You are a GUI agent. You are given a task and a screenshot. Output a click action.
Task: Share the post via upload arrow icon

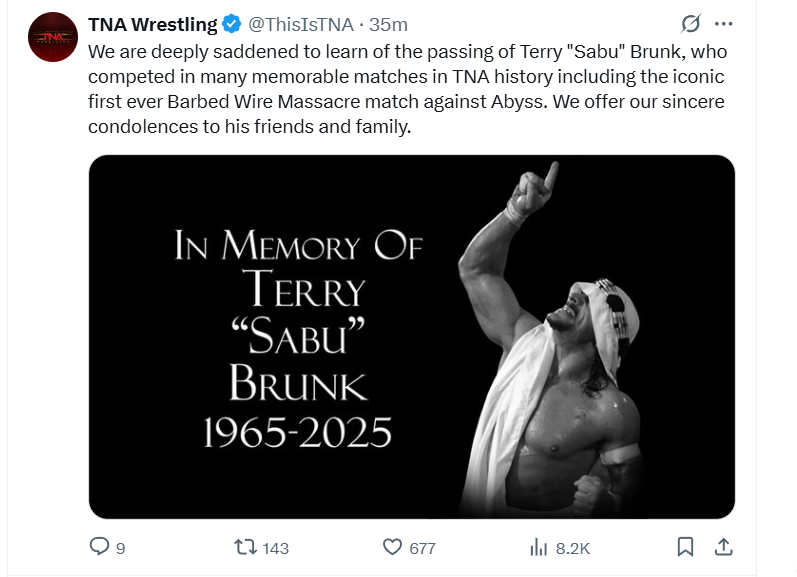[x=724, y=547]
